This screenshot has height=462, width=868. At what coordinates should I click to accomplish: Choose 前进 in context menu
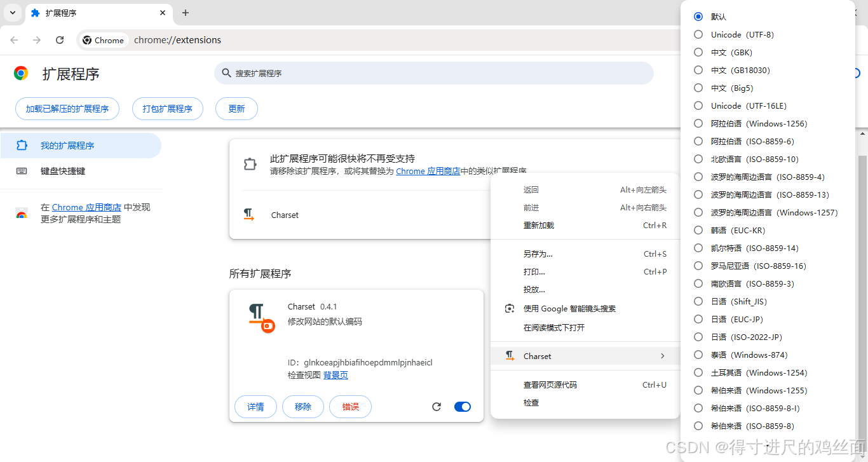[x=585, y=208]
